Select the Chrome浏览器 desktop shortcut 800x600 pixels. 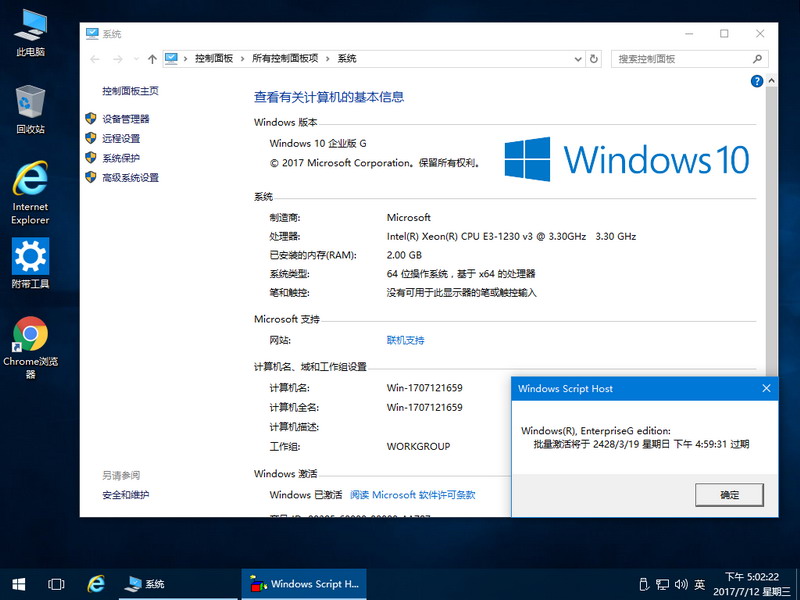pyautogui.click(x=30, y=347)
